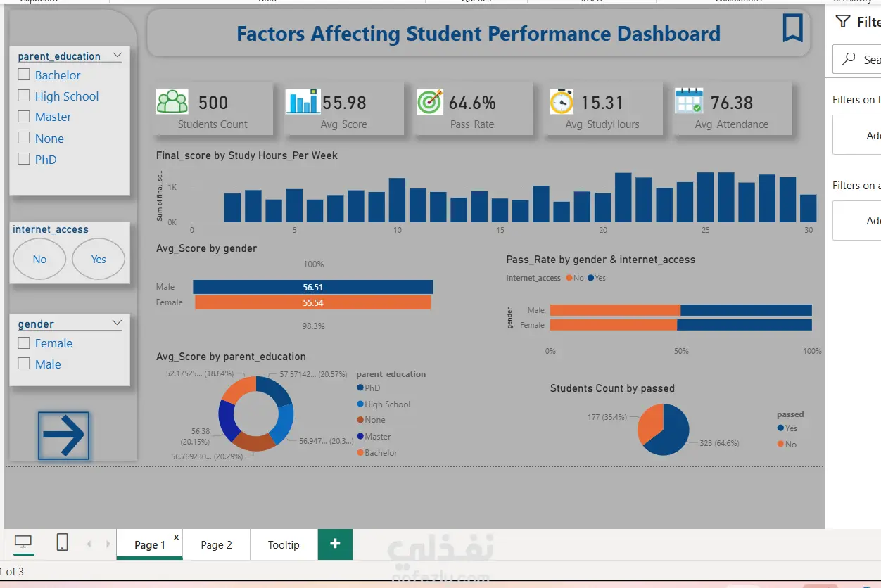Click High School legend color marker
The image size is (881, 588).
360,404
